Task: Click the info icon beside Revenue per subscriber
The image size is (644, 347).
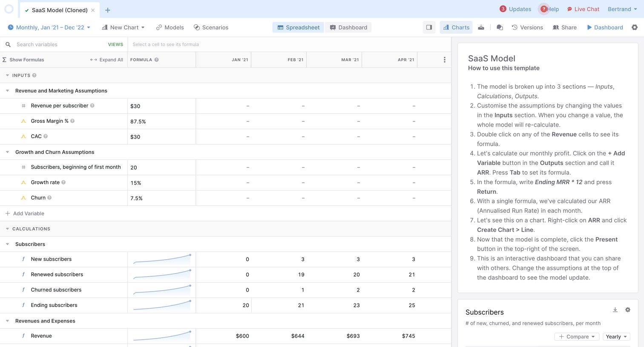Action: click(x=92, y=106)
